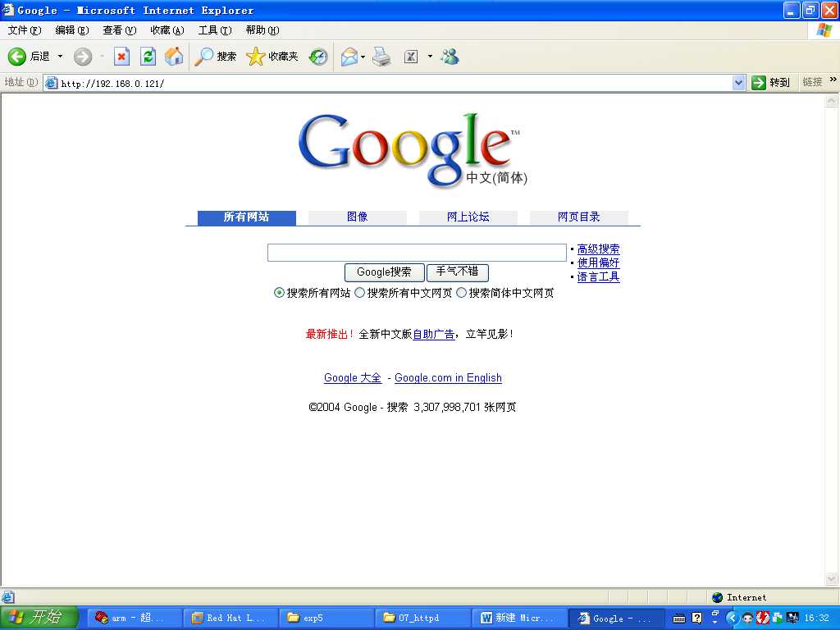This screenshot has width=840, height=630.
Task: Click the 开始 Start button
Action: (x=39, y=618)
